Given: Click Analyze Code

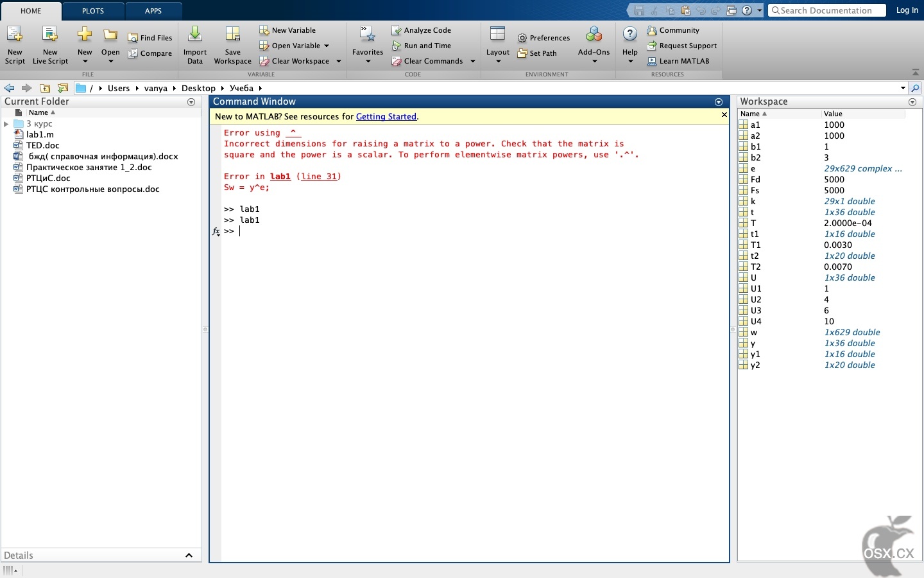Looking at the screenshot, I should point(422,30).
